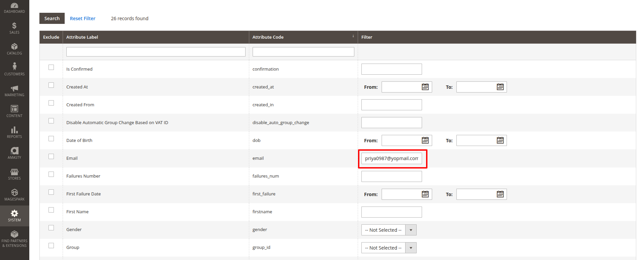
Task: Click the Search button
Action: [52, 18]
